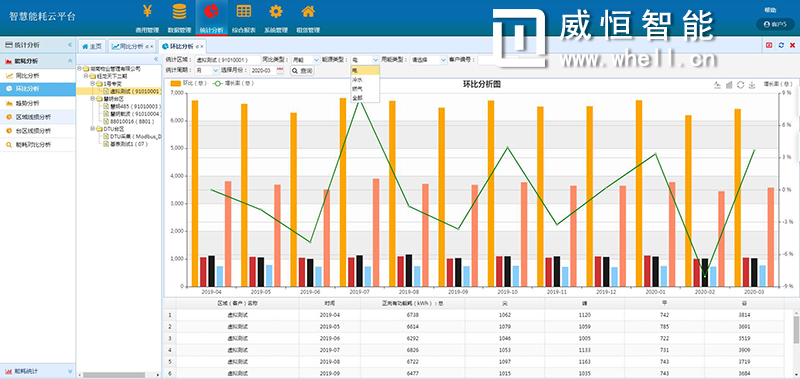Click the chart restore icon
The height and width of the screenshot is (379, 800).
point(740,85)
